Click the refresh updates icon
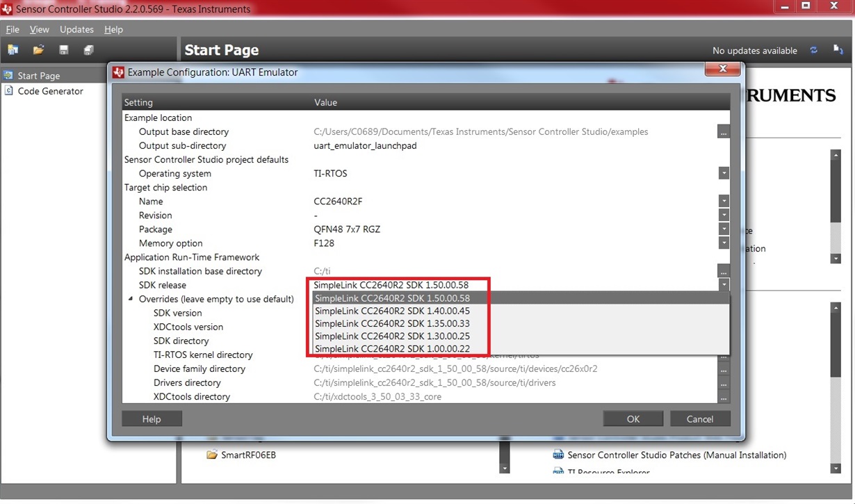This screenshot has height=504, width=855. point(814,50)
